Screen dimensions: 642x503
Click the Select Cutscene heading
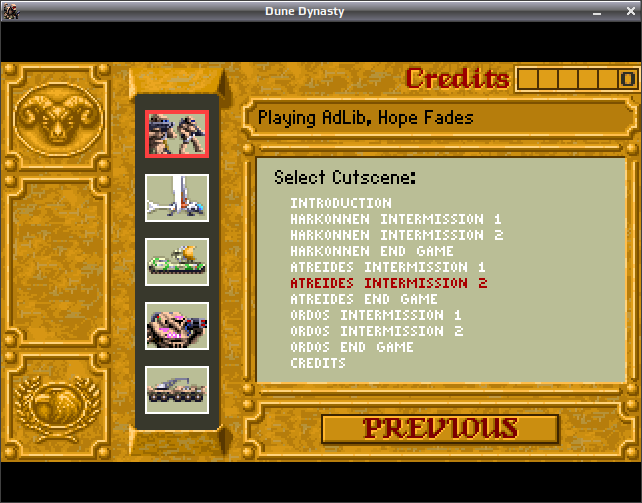[x=345, y=178]
